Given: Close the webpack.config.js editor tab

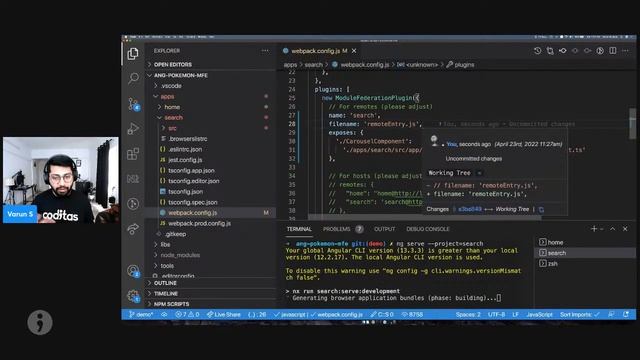Looking at the screenshot, I should coord(354,51).
